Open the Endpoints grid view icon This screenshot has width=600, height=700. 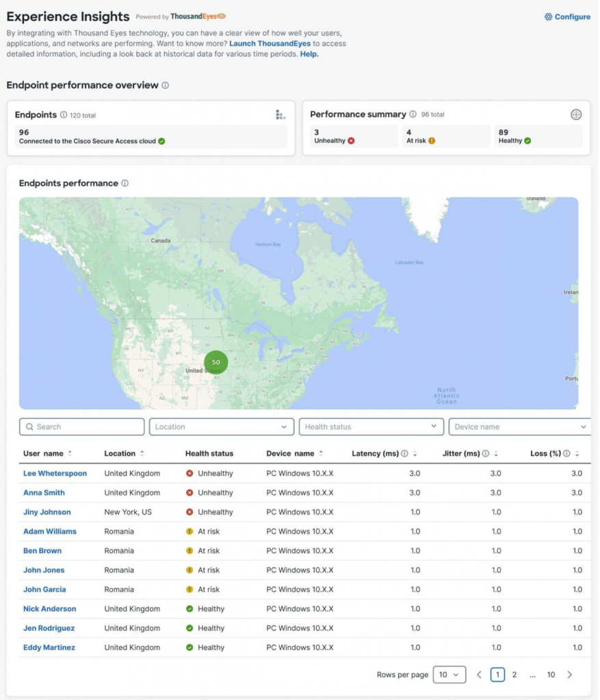pos(280,114)
